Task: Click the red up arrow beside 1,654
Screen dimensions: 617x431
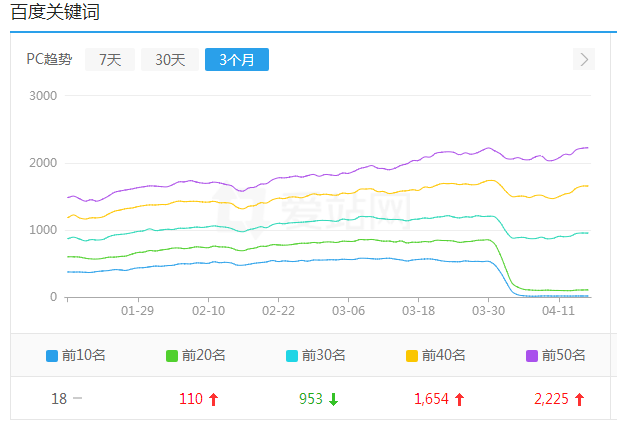Action: point(459,399)
